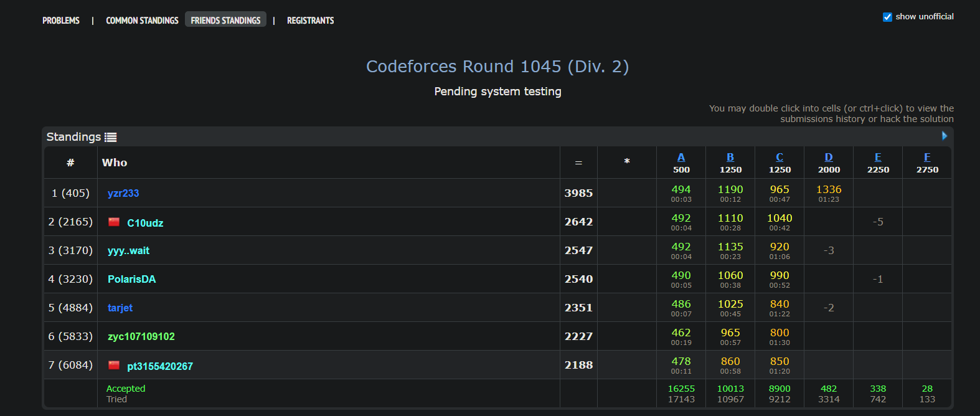
Task: Click the Who column header
Action: pos(115,163)
